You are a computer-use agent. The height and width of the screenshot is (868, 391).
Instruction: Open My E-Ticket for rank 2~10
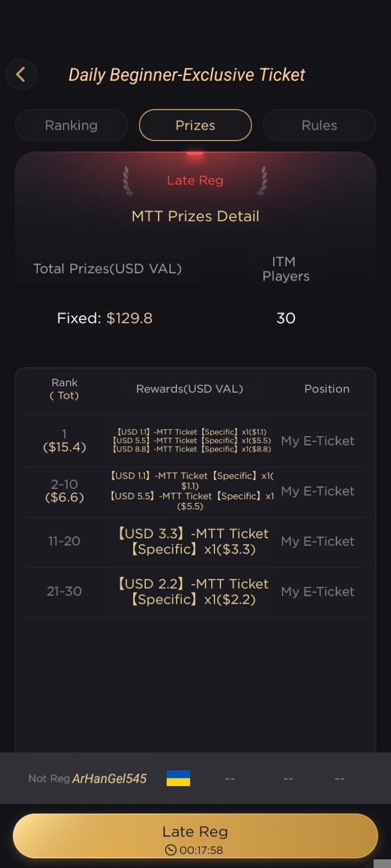(x=318, y=491)
